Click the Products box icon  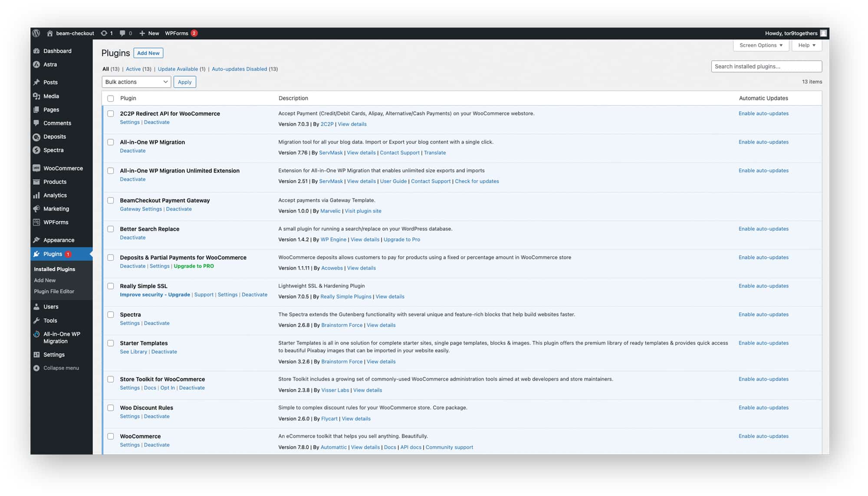[x=36, y=182]
